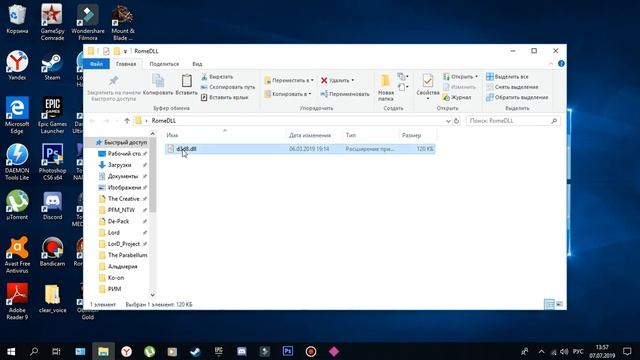Viewport: 640px width, 360px height.
Task: Open the Bandicam desktop icon
Action: point(52,252)
